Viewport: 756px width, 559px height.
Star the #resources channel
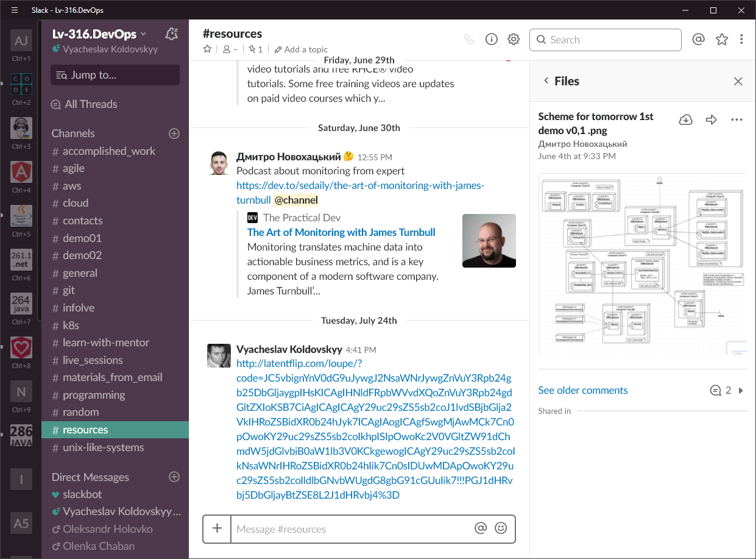pos(207,49)
